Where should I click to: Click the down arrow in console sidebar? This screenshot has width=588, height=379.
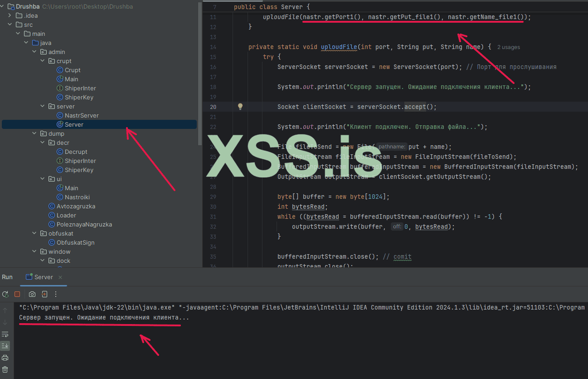point(5,322)
